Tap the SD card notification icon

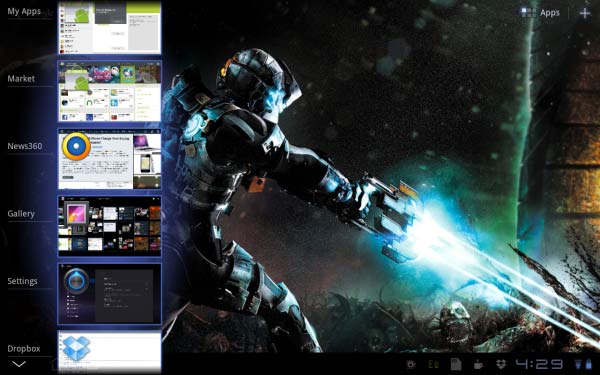(456, 364)
